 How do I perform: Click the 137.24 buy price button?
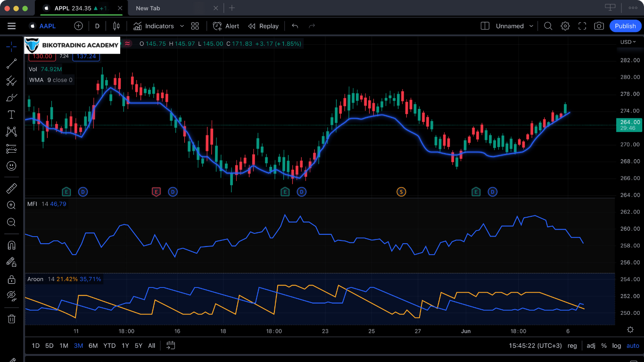86,56
